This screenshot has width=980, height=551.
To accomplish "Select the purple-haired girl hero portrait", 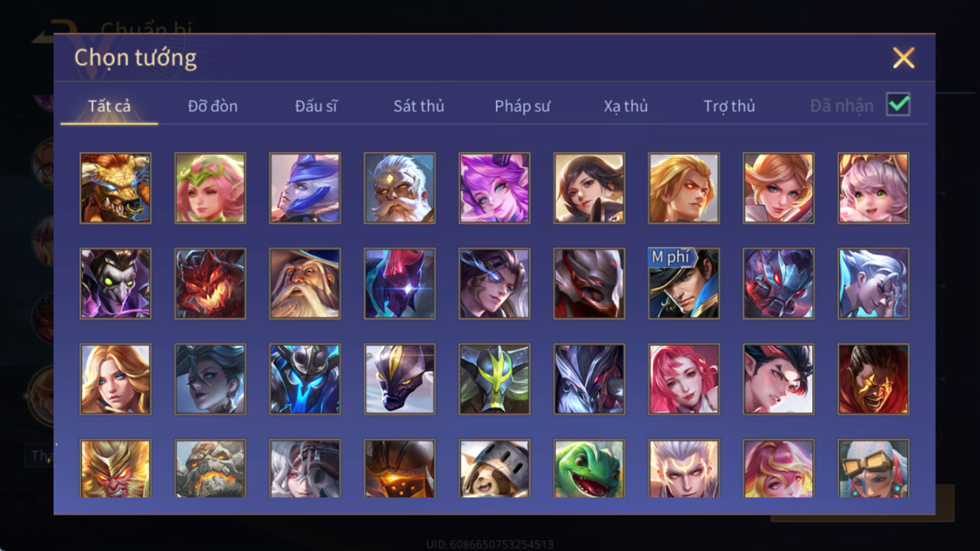I will click(x=494, y=188).
